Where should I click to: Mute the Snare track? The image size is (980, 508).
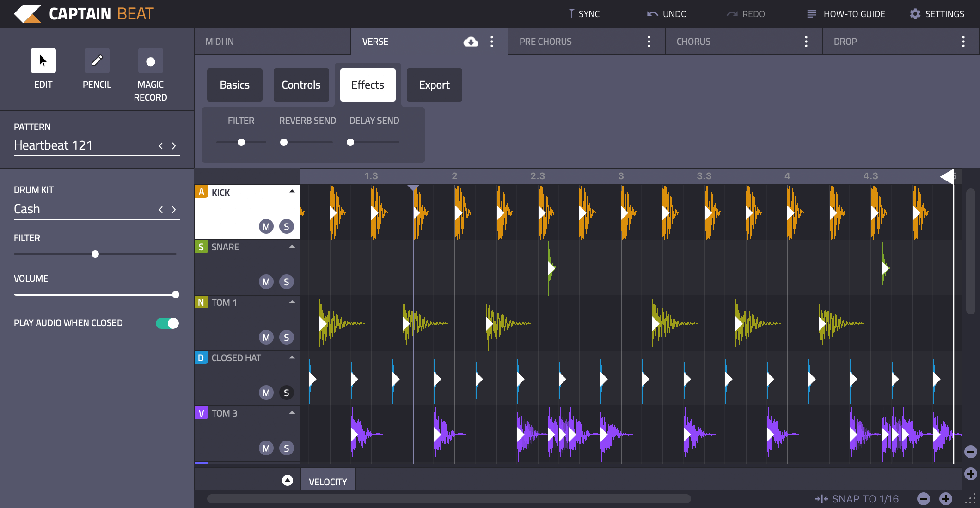point(266,282)
